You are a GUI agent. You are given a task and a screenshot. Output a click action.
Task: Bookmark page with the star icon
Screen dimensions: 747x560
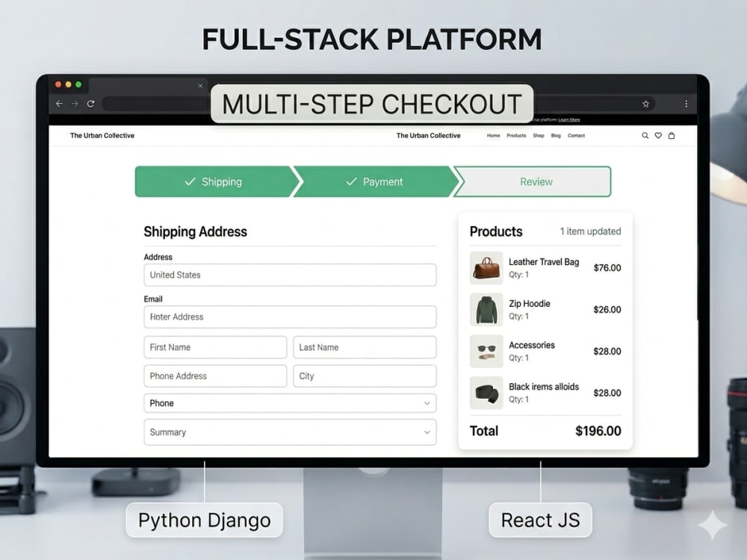[645, 104]
